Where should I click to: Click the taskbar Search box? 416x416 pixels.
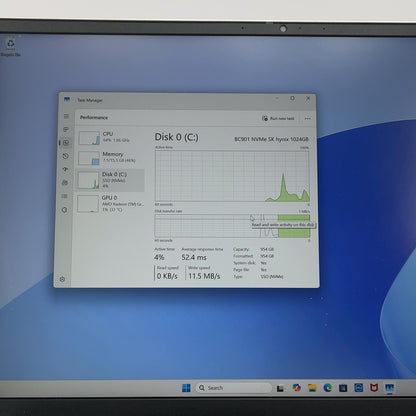tap(234, 388)
